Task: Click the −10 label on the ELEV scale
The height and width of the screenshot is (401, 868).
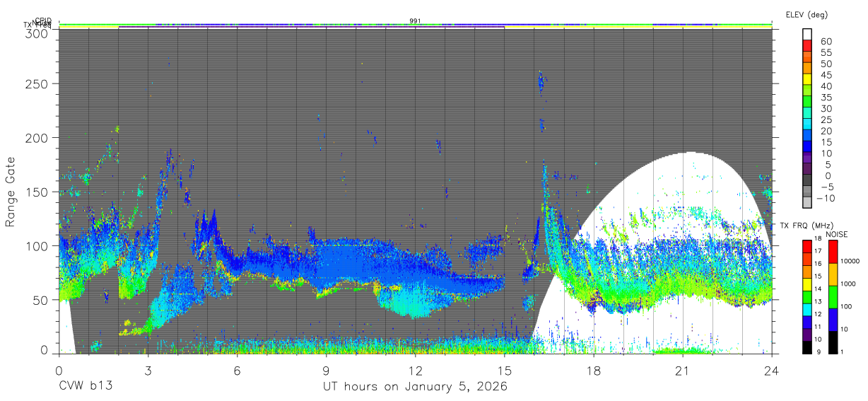Action: click(x=826, y=199)
